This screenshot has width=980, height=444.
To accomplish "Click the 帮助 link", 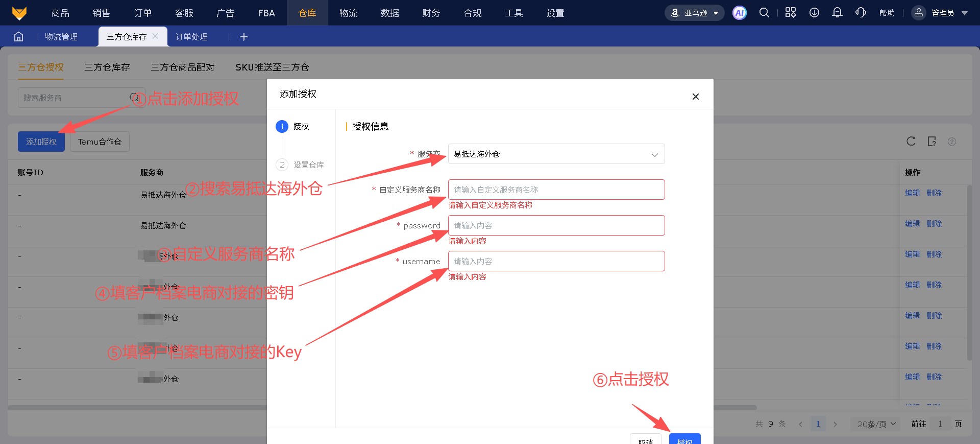I will [887, 13].
